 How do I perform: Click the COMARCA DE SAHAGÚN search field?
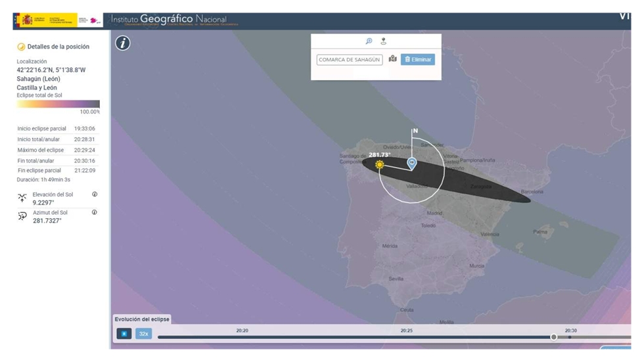(x=350, y=60)
